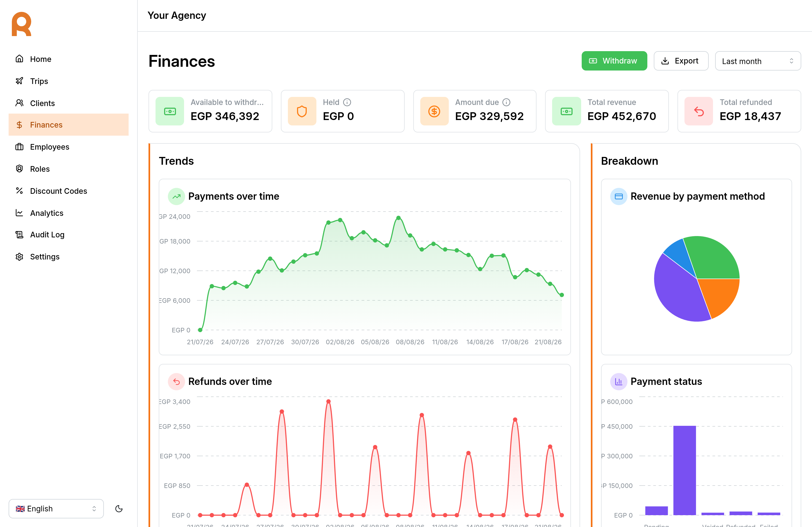Open the English language selector
This screenshot has width=812, height=527.
[56, 509]
